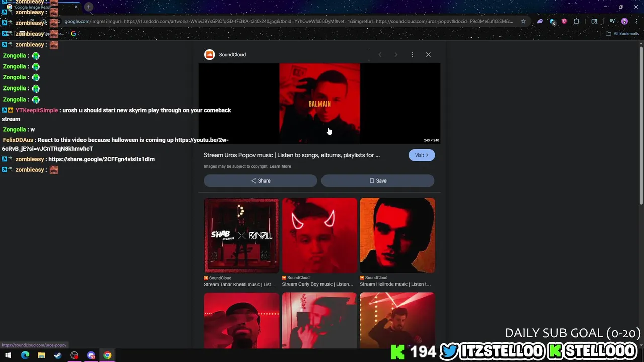Click the page's vertical scrollbar

641,126
